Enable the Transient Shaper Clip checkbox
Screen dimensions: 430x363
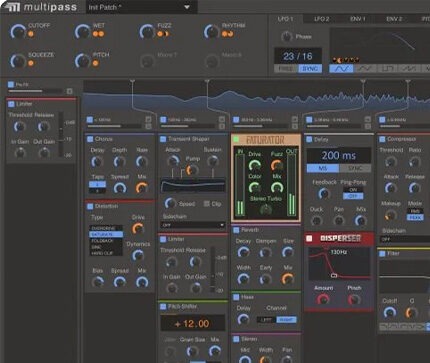207,204
